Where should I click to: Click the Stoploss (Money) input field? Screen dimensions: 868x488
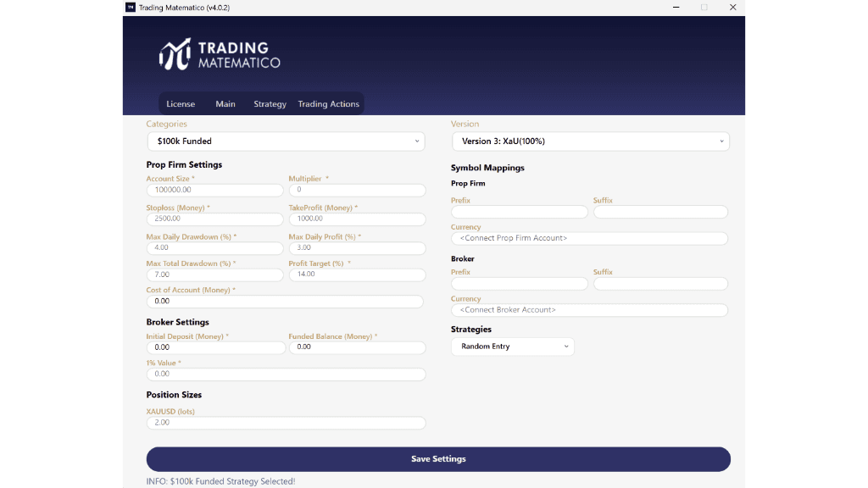(214, 219)
